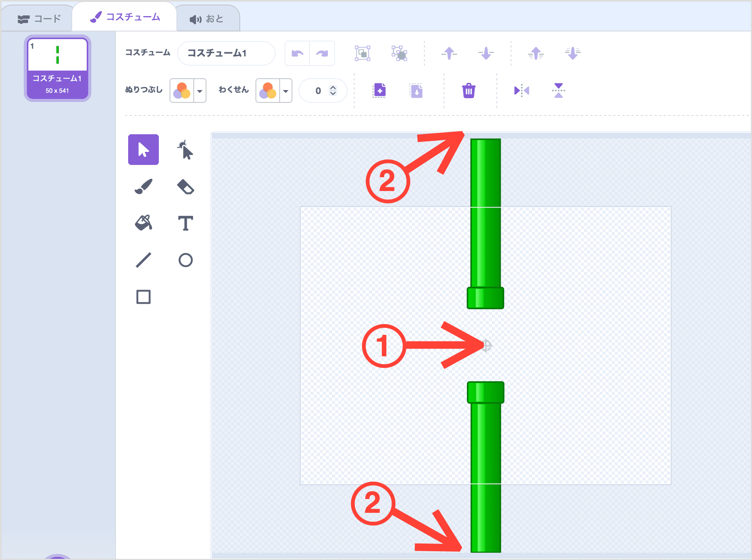Select the コスチューム1 thumbnail
This screenshot has width=752, height=560.
click(58, 68)
